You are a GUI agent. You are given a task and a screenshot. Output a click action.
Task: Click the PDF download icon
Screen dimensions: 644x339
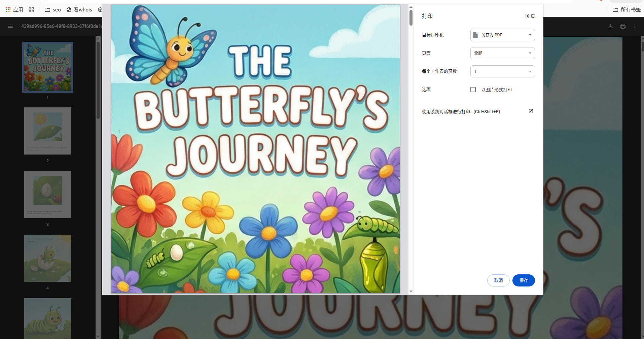[x=611, y=26]
